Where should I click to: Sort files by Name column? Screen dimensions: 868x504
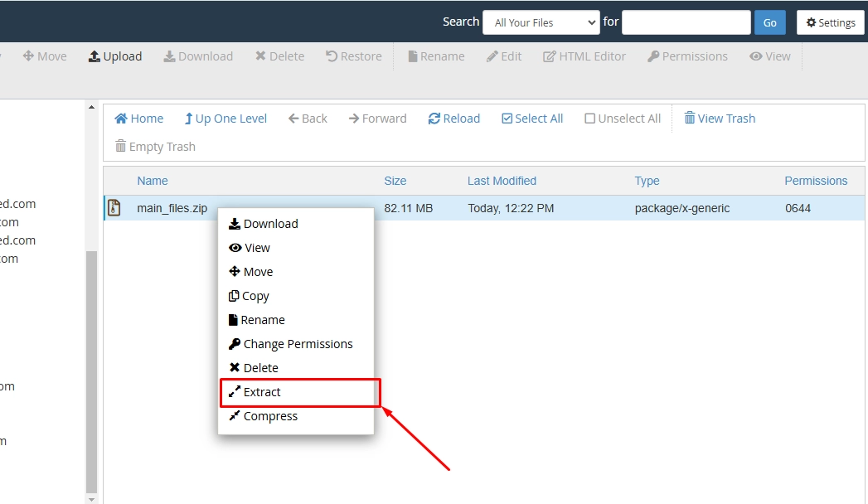coord(153,181)
